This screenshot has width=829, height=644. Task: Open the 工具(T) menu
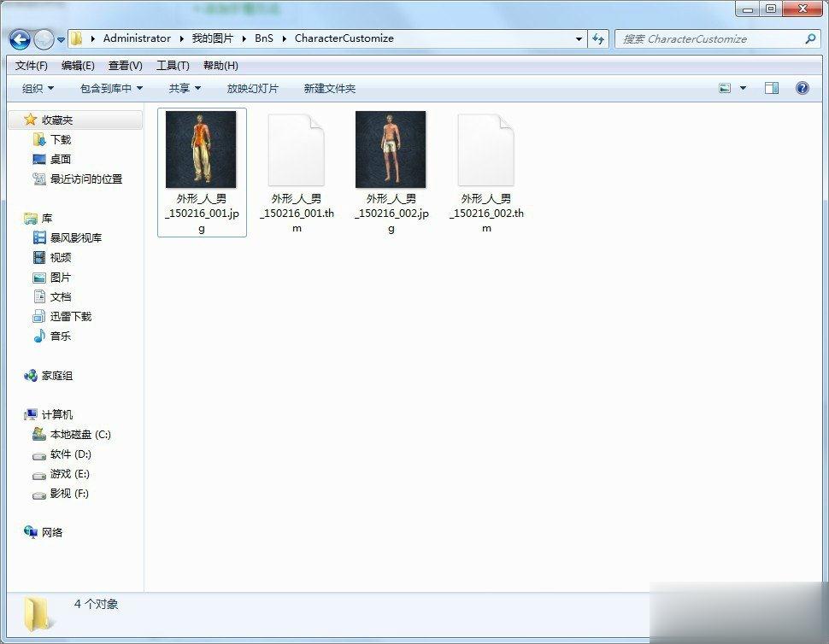[x=173, y=66]
